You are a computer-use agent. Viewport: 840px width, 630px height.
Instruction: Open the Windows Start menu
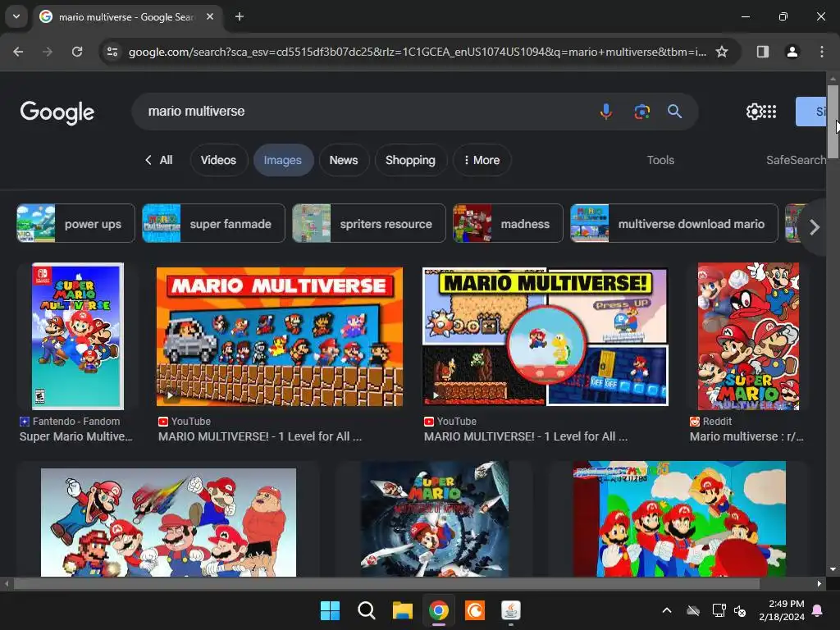point(330,610)
